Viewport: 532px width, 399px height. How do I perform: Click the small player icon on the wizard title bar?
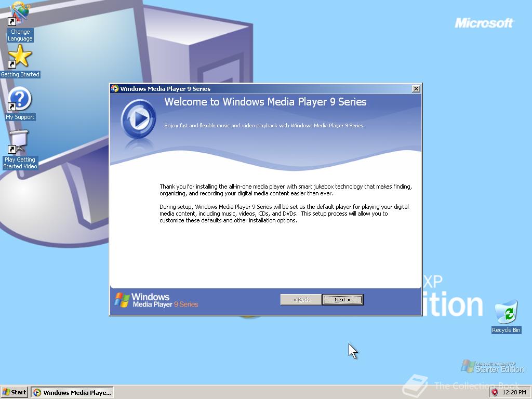pyautogui.click(x=114, y=88)
